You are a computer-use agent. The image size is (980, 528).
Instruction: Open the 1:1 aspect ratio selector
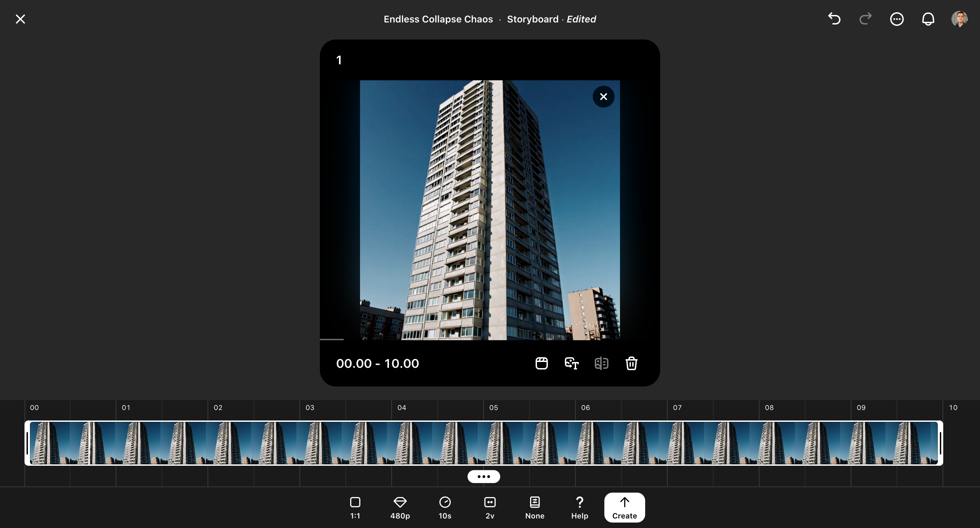355,508
